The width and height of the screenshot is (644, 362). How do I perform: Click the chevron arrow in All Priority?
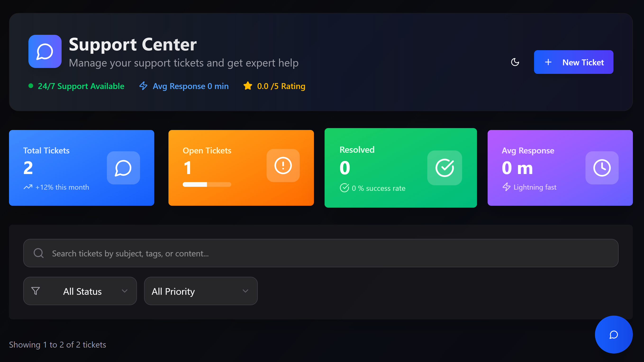click(245, 291)
